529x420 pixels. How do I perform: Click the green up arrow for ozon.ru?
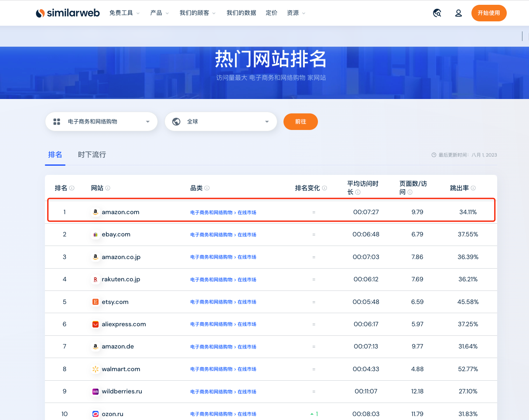pos(312,414)
